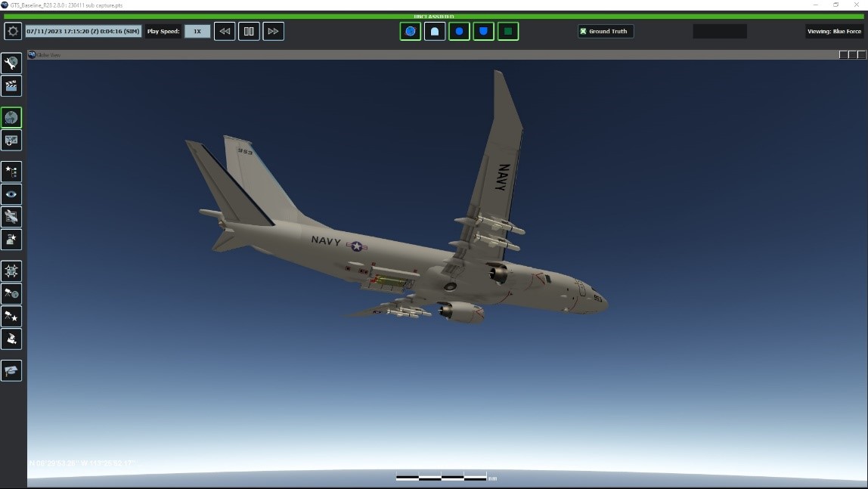Open the clapperboard scenario icon
Screen dimensions: 868x489
(x=11, y=85)
